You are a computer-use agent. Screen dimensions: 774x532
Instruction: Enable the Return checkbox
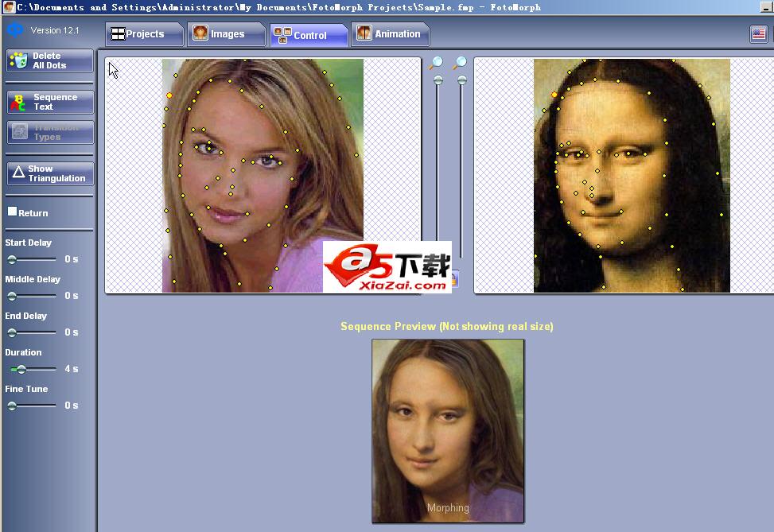click(x=13, y=212)
